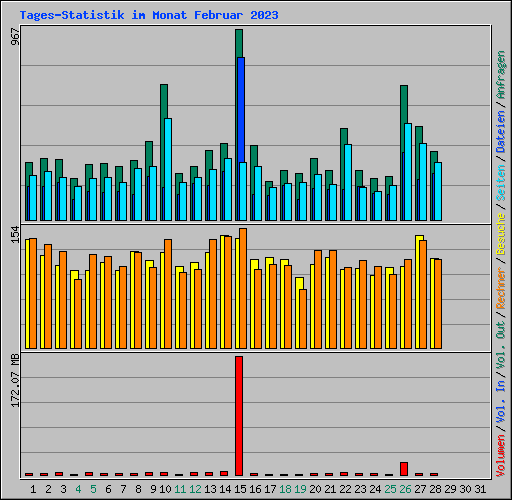The image size is (512, 500).
Task: Click the Rechner legend label
Action: (501, 288)
